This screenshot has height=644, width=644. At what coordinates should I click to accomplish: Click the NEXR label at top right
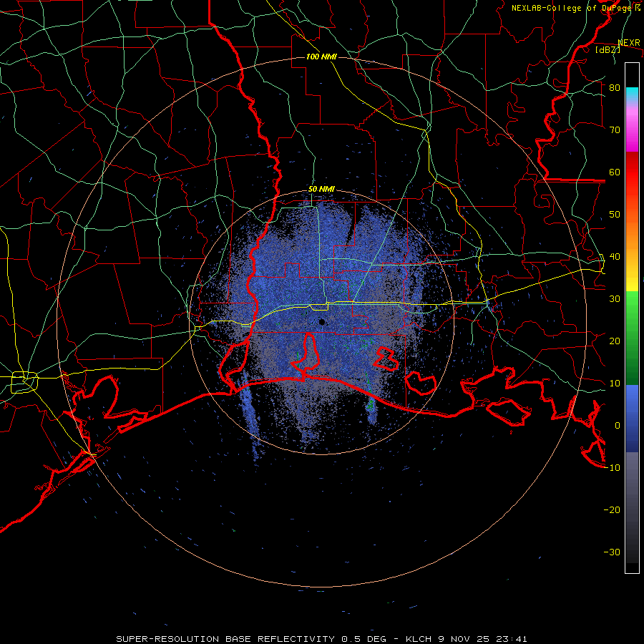(x=629, y=43)
